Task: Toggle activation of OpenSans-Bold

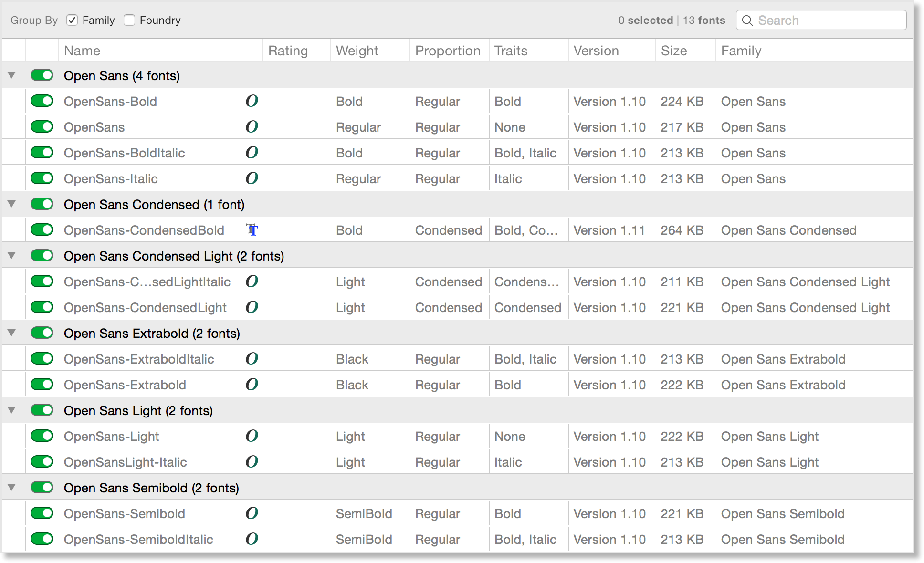Action: click(42, 101)
